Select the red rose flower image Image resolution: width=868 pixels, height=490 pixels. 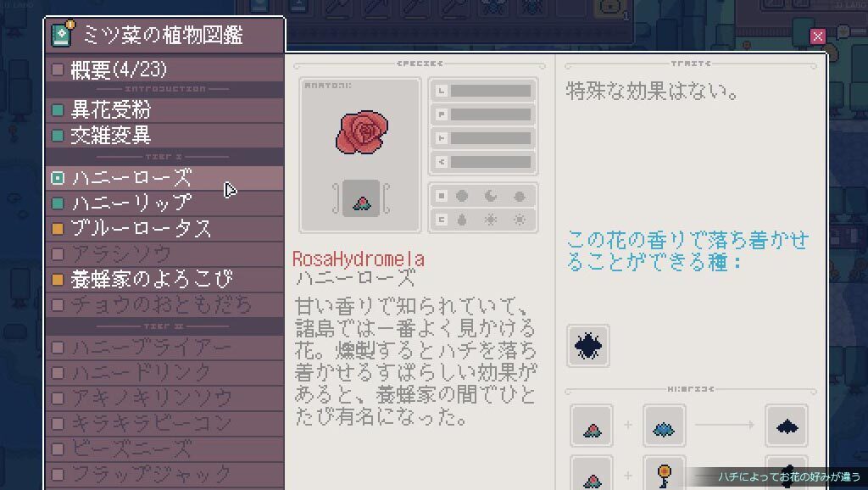(362, 131)
